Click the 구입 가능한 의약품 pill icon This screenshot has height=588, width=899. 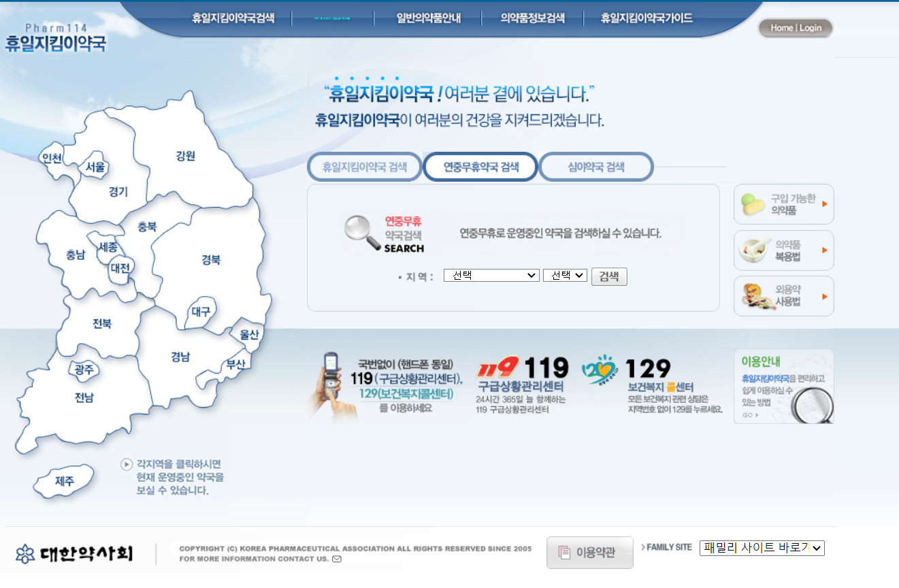(753, 204)
